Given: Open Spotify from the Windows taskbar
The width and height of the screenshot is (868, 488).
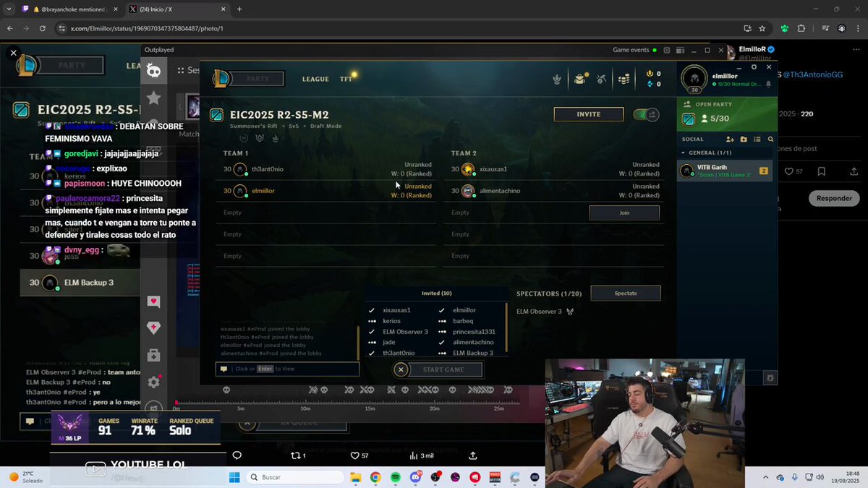Looking at the screenshot, I should (396, 477).
